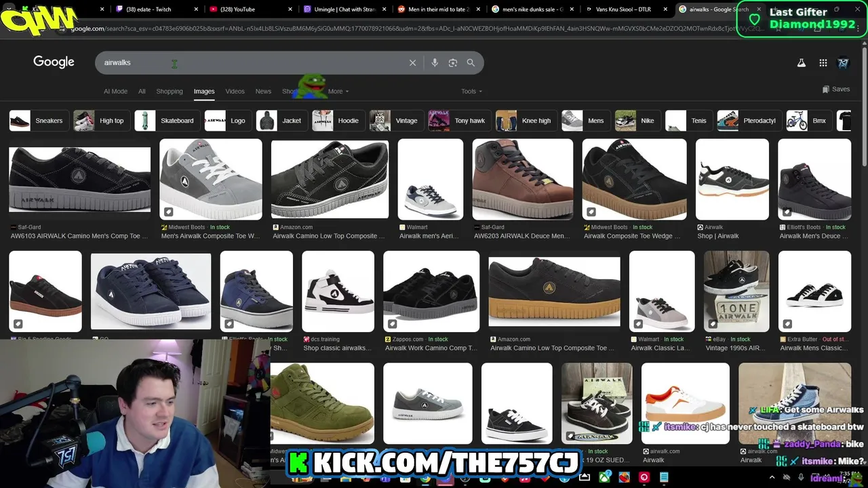Filter images by Mens chip
Viewport: 868px width, 488px height.
click(x=585, y=121)
